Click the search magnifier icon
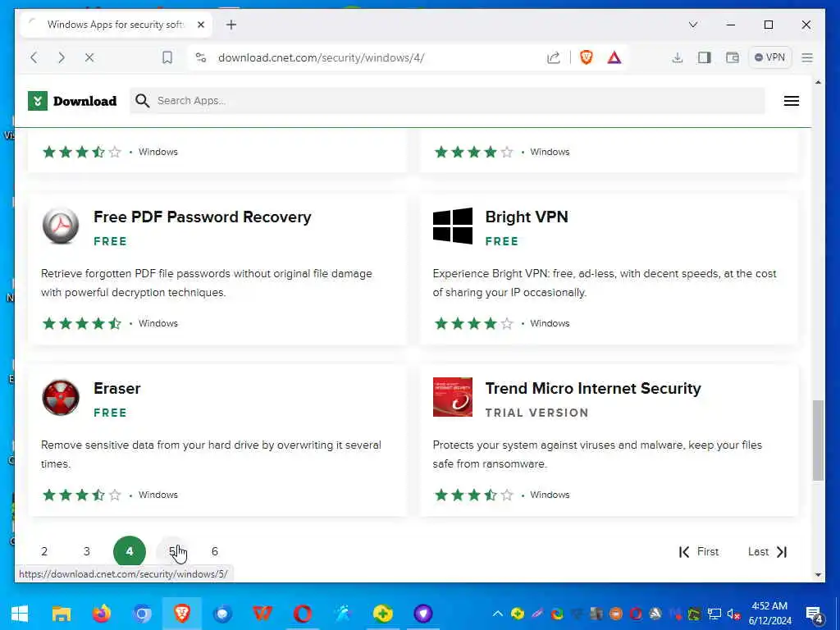Image resolution: width=840 pixels, height=630 pixels. (142, 101)
